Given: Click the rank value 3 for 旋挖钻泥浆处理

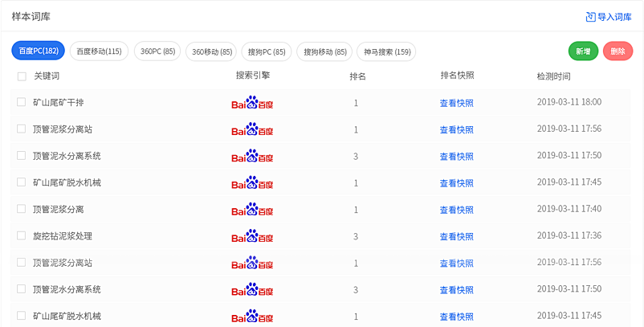Looking at the screenshot, I should coord(356,237).
